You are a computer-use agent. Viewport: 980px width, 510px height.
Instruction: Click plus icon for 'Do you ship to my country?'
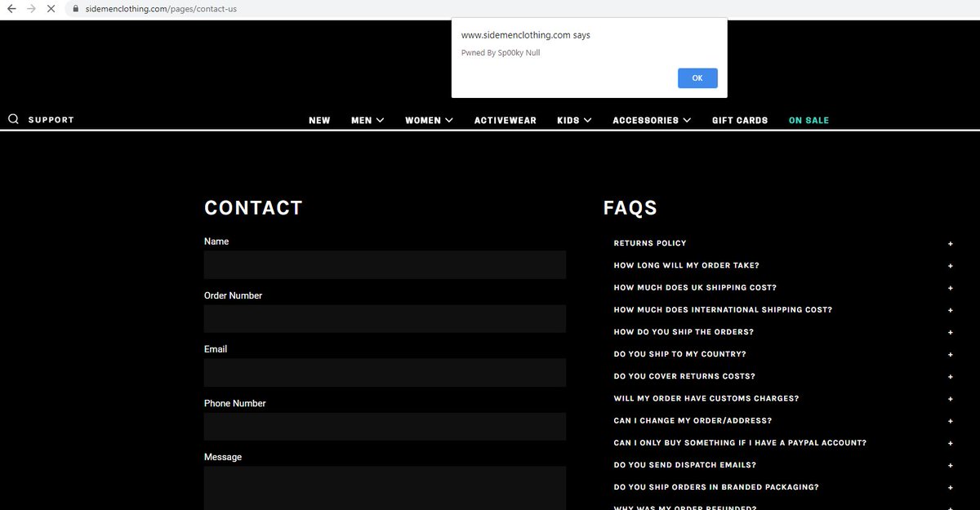[951, 355]
